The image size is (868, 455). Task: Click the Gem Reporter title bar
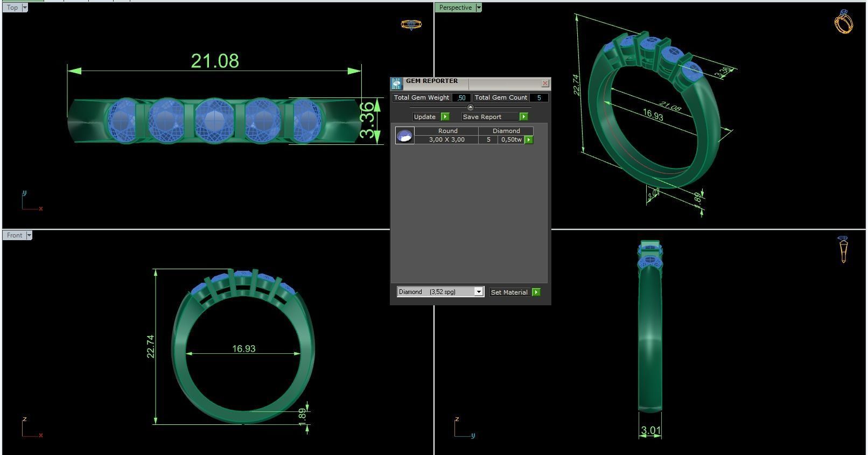pyautogui.click(x=471, y=83)
